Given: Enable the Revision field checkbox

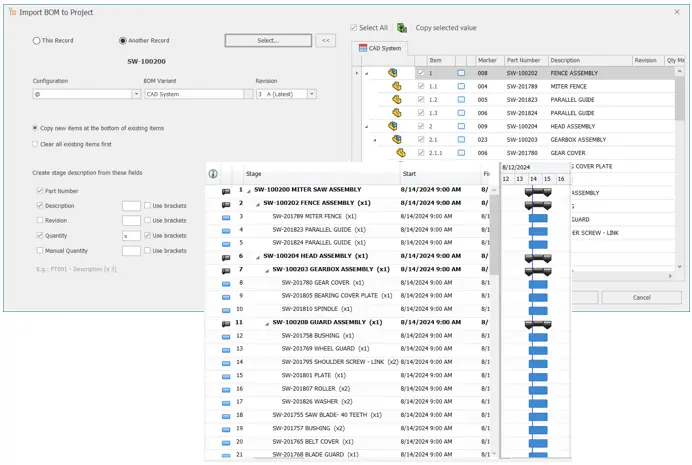Looking at the screenshot, I should (x=38, y=220).
